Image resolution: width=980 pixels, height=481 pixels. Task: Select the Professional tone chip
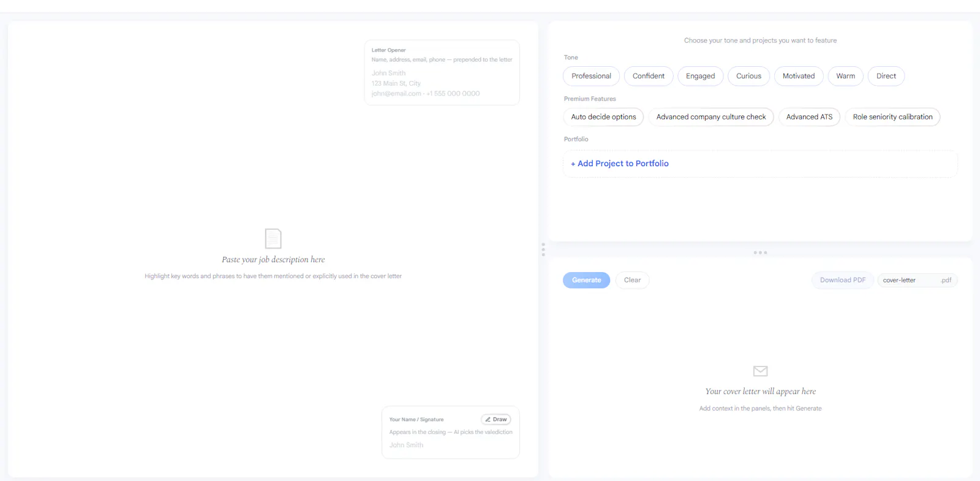(591, 76)
